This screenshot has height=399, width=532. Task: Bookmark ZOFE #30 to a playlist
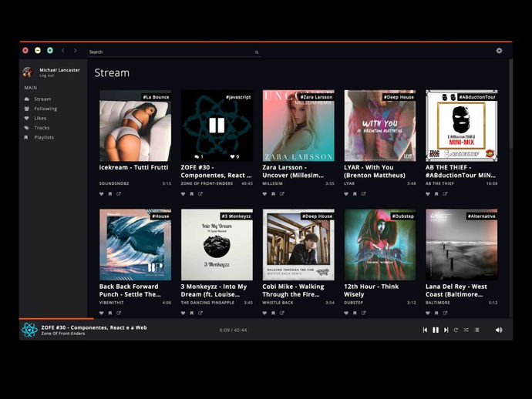[x=192, y=194]
